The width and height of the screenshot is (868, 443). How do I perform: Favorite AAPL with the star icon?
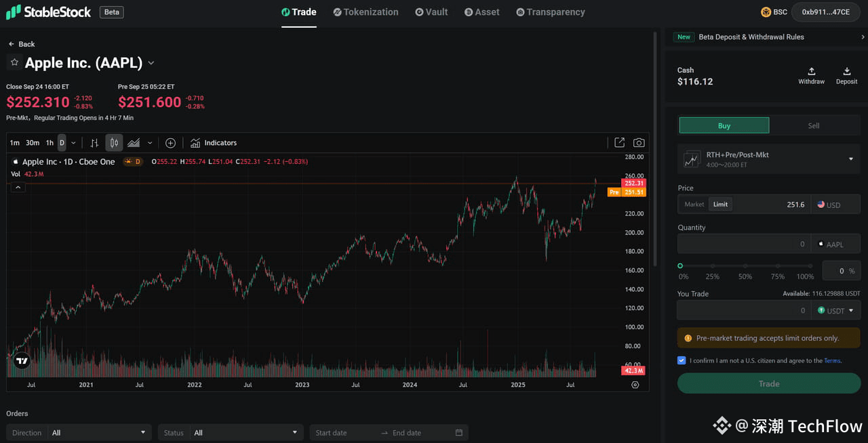click(x=14, y=62)
